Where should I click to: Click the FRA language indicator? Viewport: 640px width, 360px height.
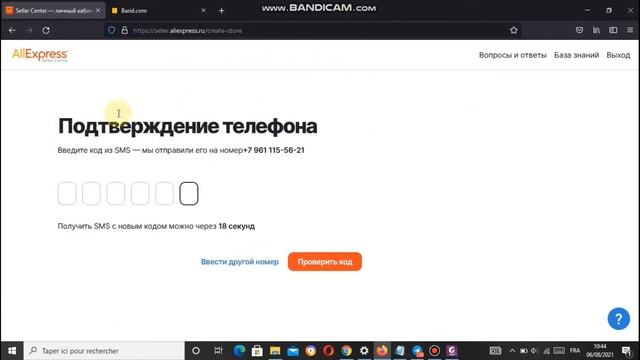tap(575, 351)
